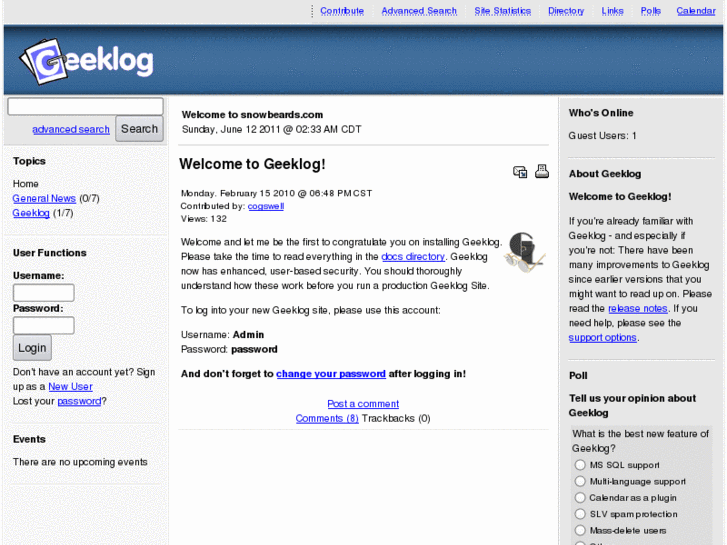This screenshot has height=545, width=727.
Task: Click the email story envelope icon
Action: (x=520, y=172)
